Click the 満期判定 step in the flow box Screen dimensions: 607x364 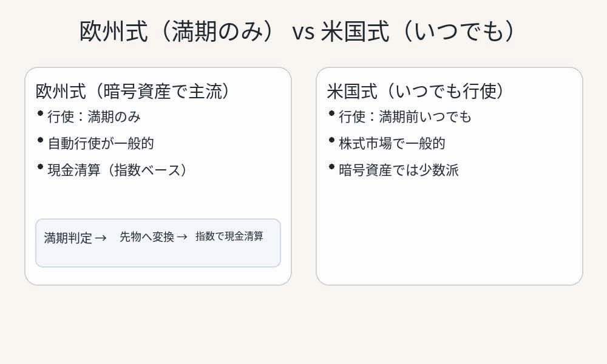click(68, 238)
